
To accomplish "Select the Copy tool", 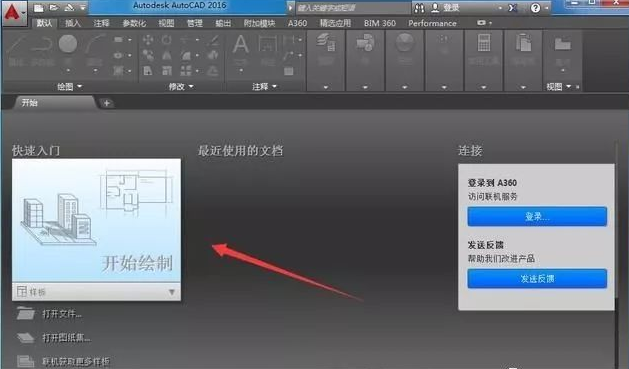I will [x=148, y=55].
